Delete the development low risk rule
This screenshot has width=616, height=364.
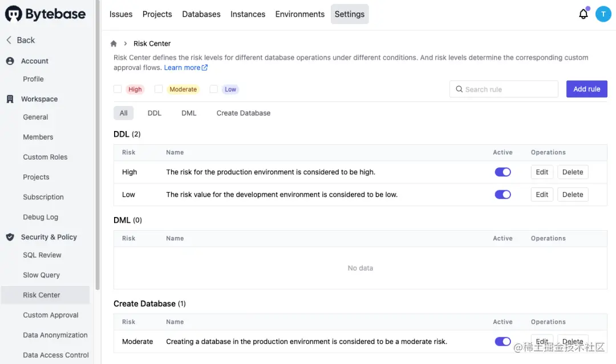[x=572, y=194]
